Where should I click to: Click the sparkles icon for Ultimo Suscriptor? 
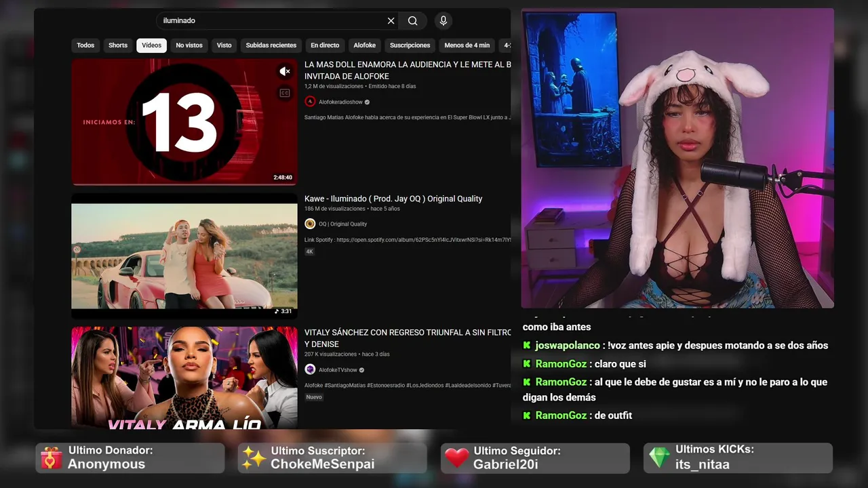[254, 458]
